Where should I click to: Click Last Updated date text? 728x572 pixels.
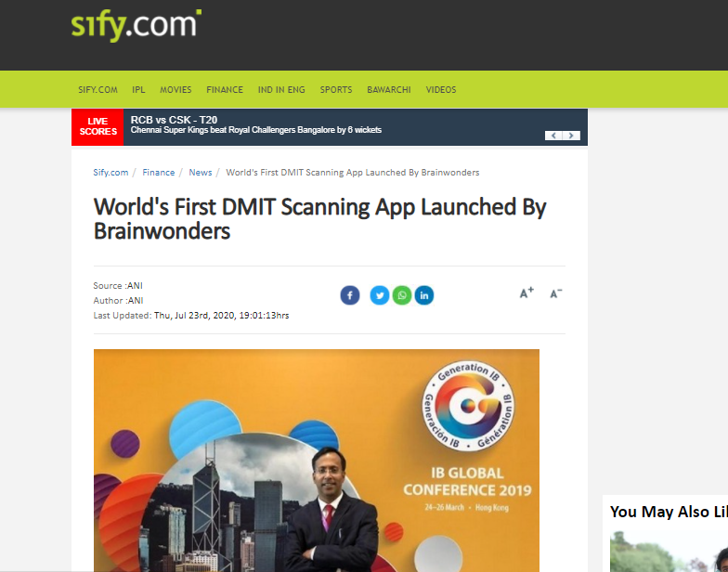(191, 316)
